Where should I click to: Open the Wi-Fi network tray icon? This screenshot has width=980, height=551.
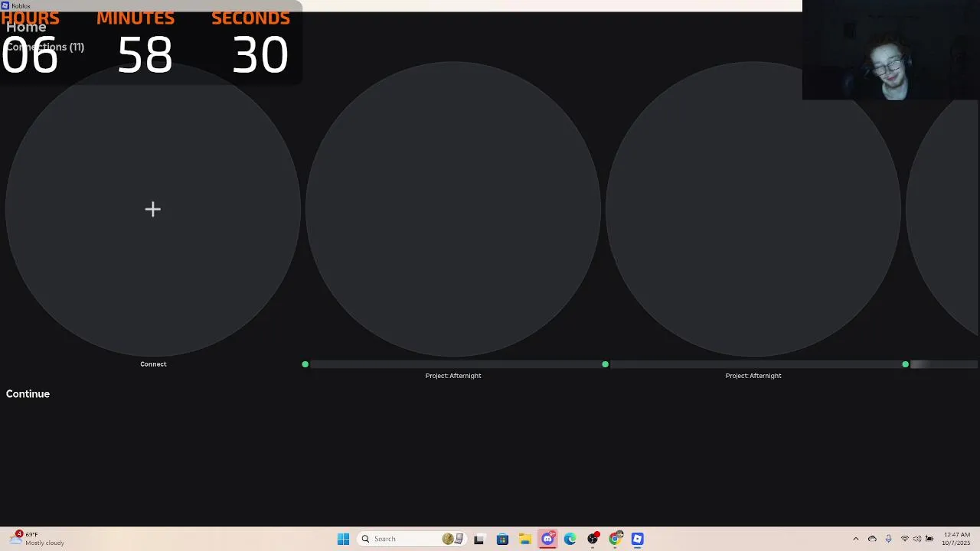click(x=904, y=539)
